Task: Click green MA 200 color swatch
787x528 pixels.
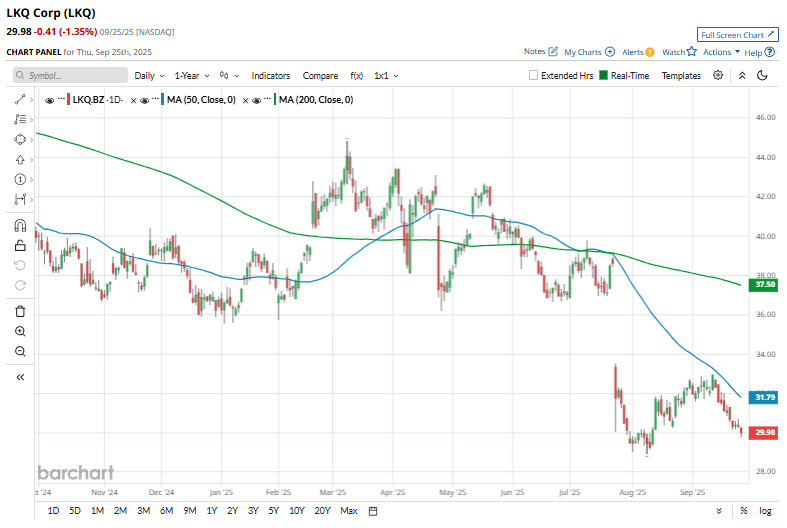Action: click(x=275, y=100)
